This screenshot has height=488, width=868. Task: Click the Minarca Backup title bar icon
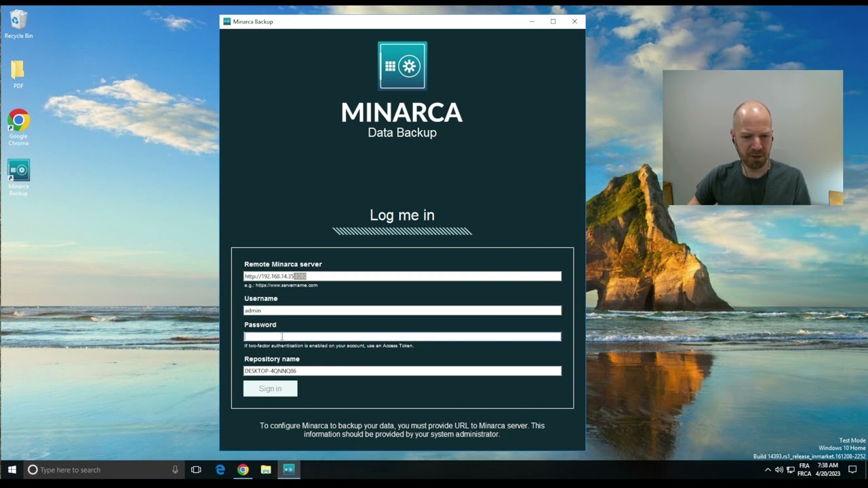tap(227, 22)
